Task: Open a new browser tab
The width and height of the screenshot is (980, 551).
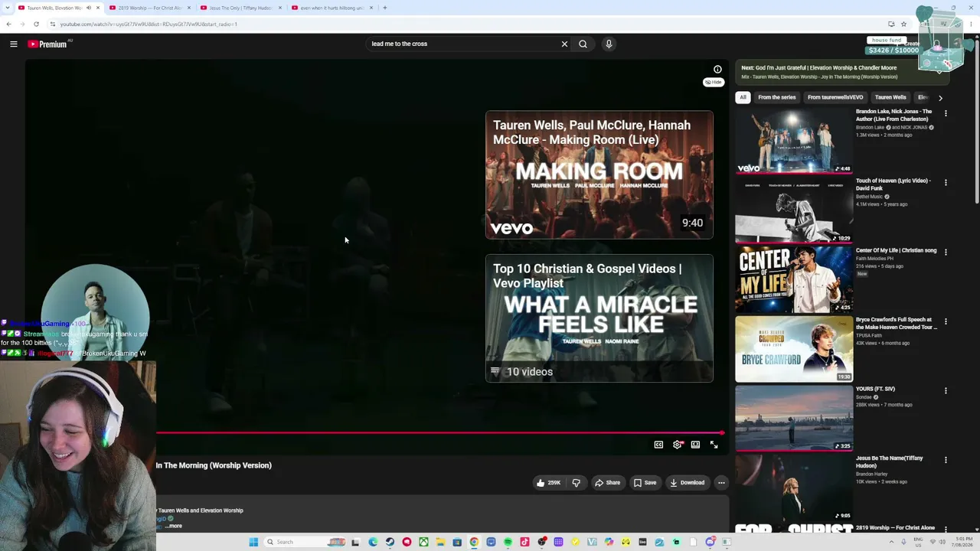Action: coord(385,8)
